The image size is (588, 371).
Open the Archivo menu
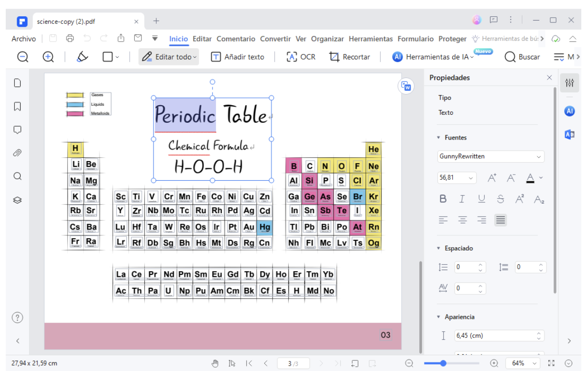coord(24,39)
